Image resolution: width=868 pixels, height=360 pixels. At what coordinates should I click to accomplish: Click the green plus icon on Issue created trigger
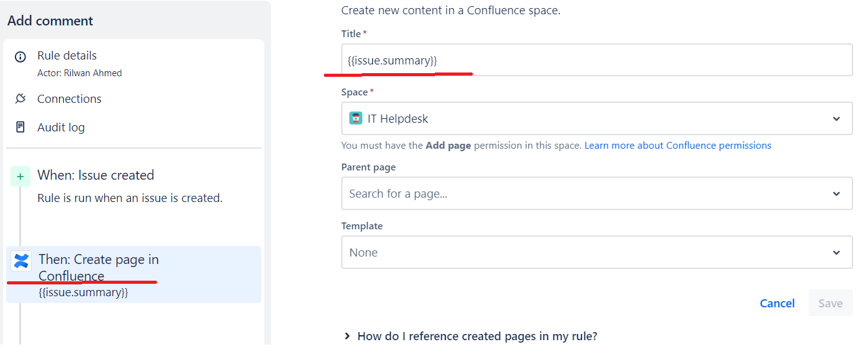[x=20, y=176]
